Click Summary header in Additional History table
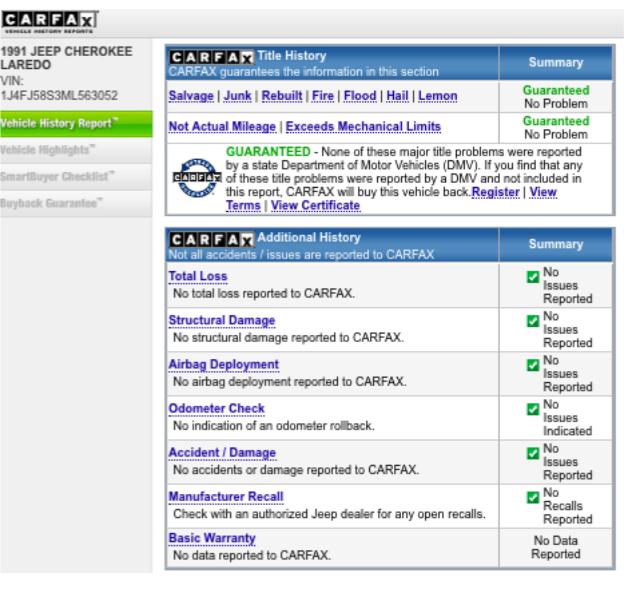The width and height of the screenshot is (625, 594). 556,244
